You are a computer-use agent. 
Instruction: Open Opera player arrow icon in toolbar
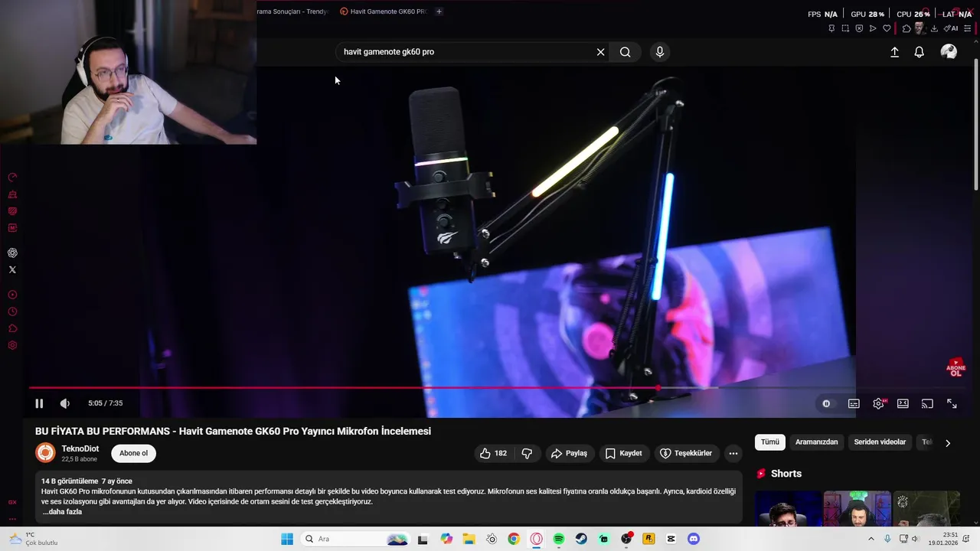pyautogui.click(x=873, y=28)
